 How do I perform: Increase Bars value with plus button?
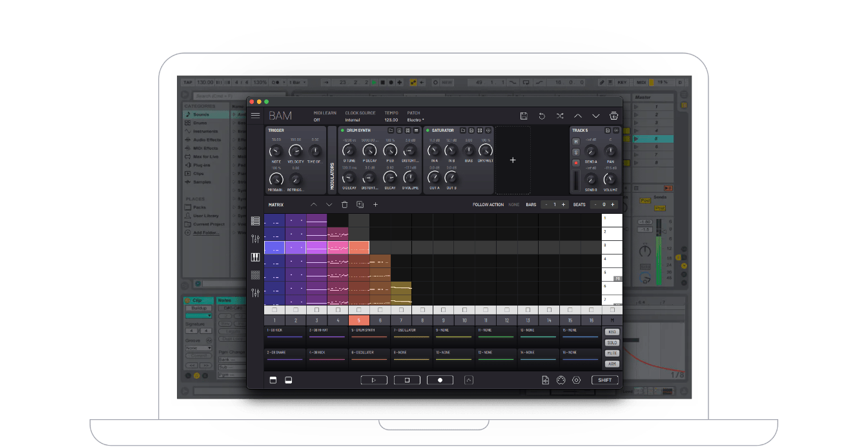coord(563,205)
